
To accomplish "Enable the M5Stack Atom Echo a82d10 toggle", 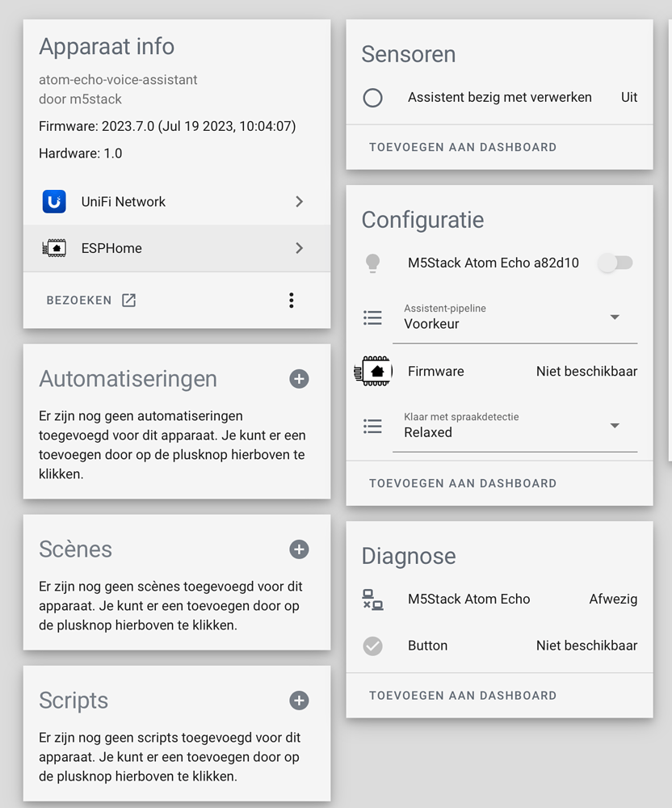I will point(615,263).
